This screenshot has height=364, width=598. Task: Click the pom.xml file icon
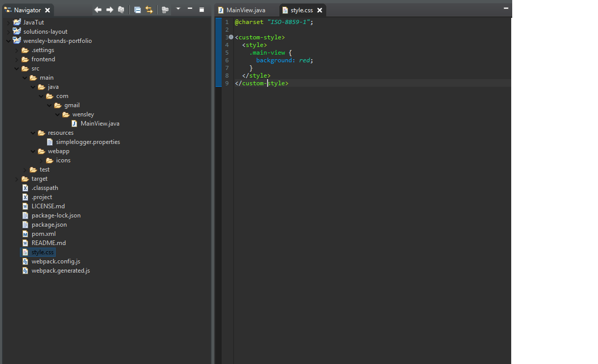pyautogui.click(x=25, y=234)
